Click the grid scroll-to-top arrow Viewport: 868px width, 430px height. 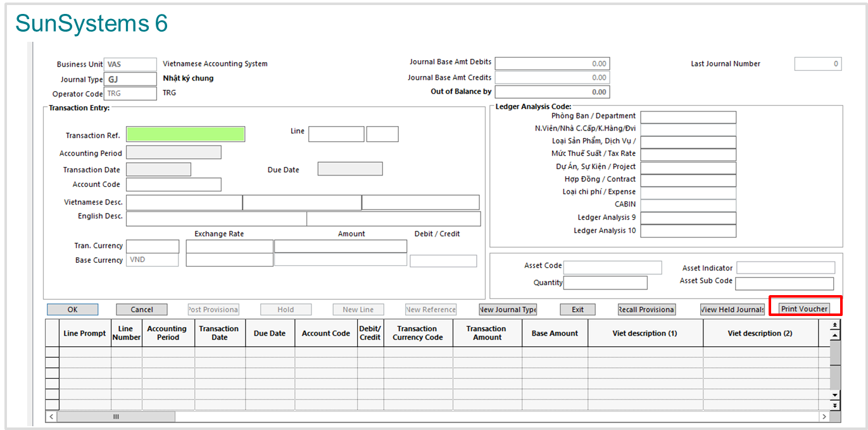tap(835, 324)
